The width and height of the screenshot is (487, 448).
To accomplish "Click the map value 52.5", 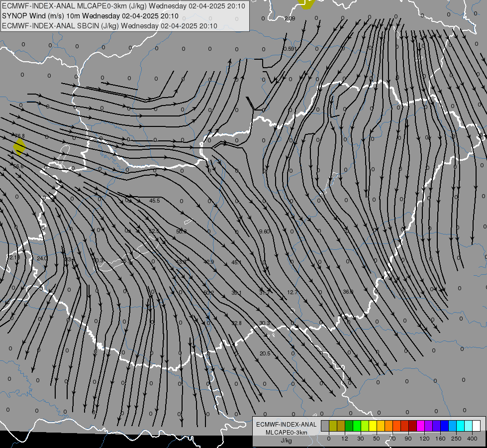I will tap(154, 231).
